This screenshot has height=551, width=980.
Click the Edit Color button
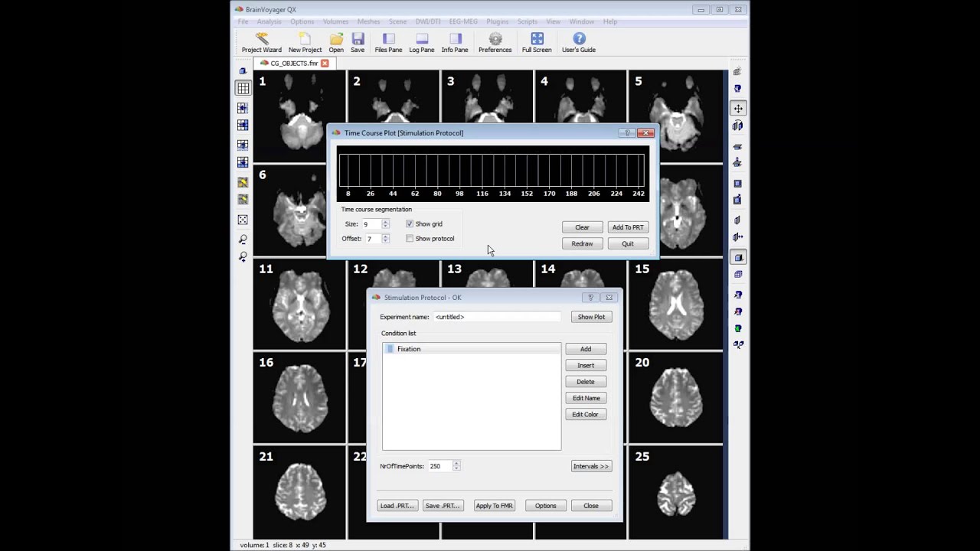click(586, 414)
